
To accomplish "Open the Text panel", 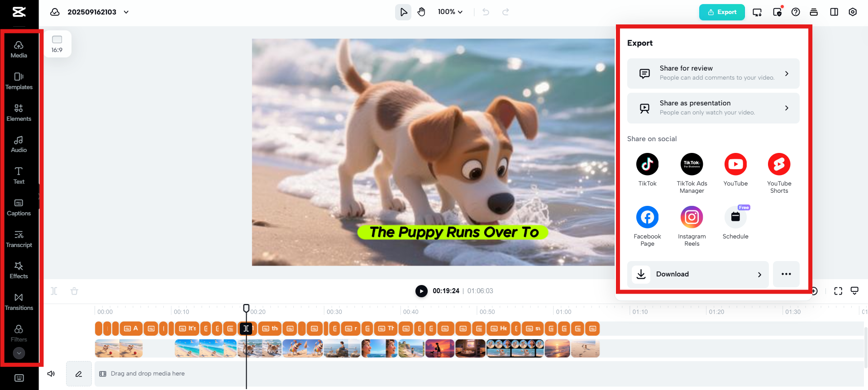I will [19, 176].
